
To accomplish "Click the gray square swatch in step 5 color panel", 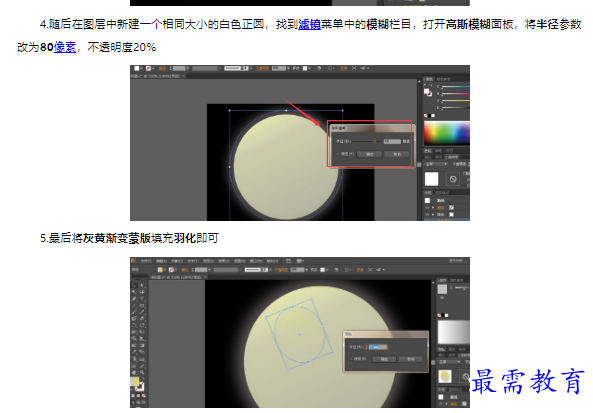I will point(442,289).
